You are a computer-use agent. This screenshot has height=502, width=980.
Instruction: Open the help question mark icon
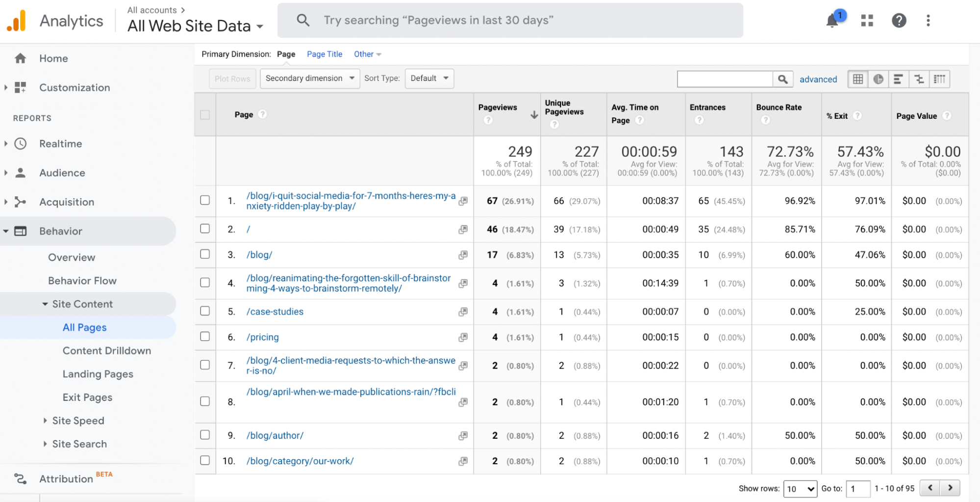tap(899, 21)
